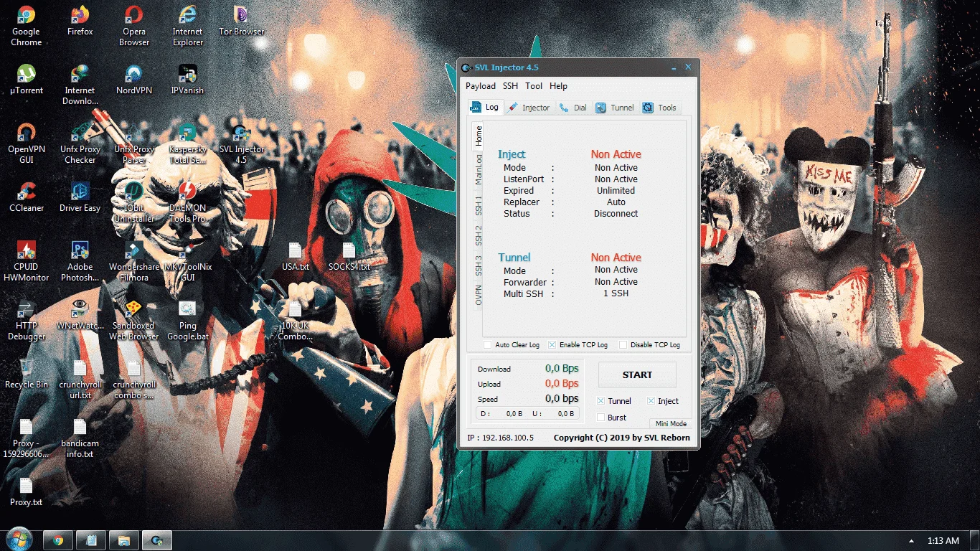Open the Google Chrome desktop icon

(x=26, y=26)
